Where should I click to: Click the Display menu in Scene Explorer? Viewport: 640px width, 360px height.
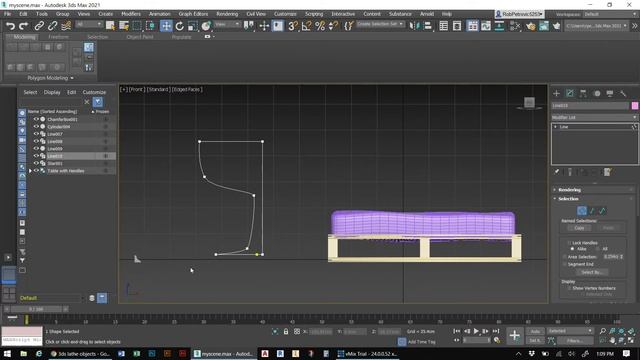click(x=52, y=92)
